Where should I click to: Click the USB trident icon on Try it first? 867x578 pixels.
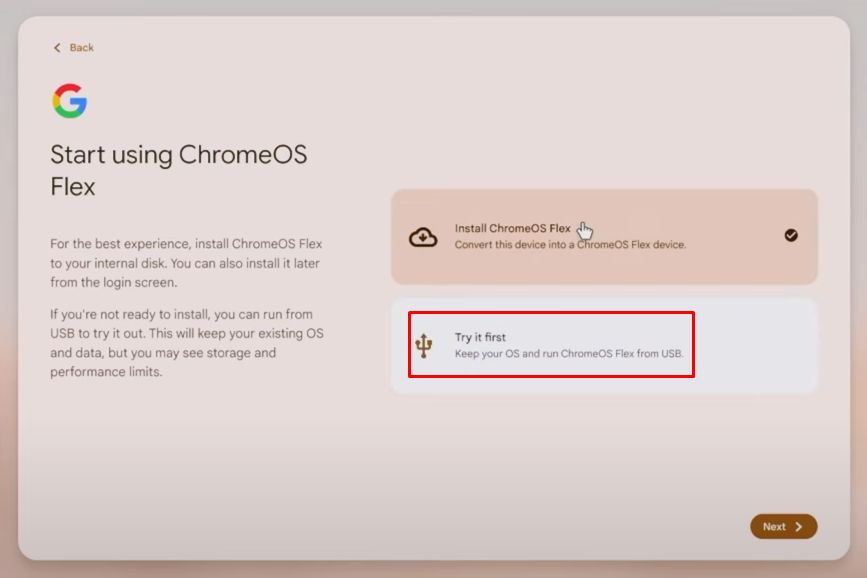click(424, 347)
